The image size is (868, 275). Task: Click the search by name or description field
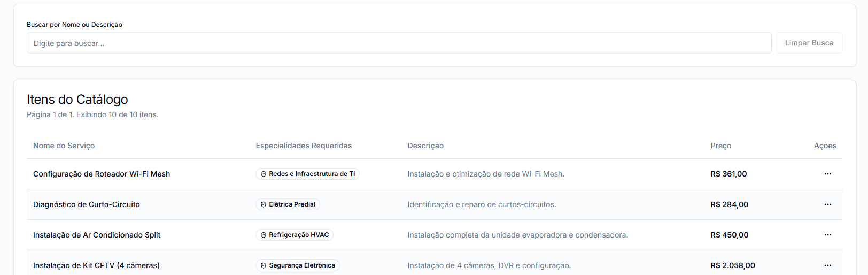point(399,43)
